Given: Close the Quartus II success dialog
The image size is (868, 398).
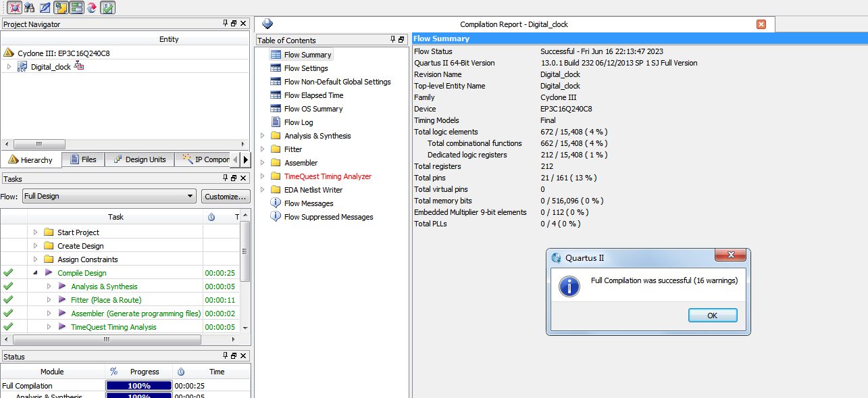Looking at the screenshot, I should click(x=730, y=256).
